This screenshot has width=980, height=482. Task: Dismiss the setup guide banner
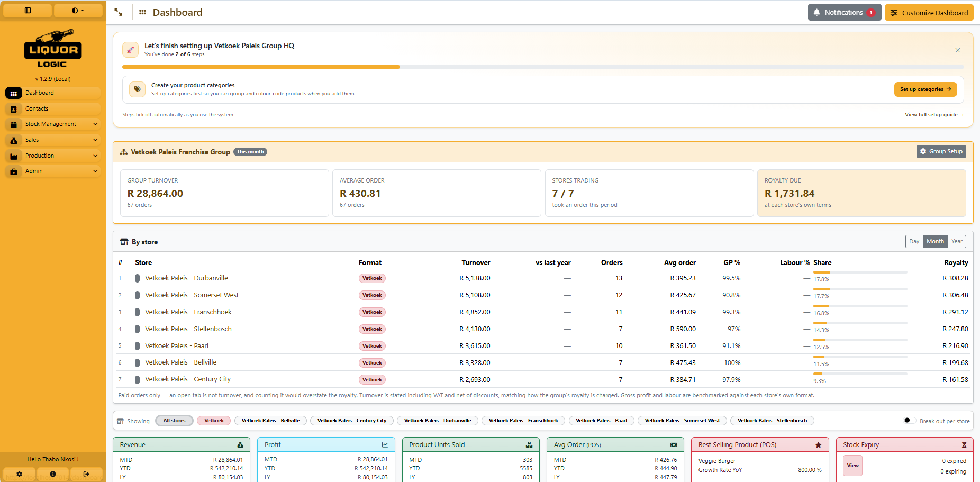957,50
